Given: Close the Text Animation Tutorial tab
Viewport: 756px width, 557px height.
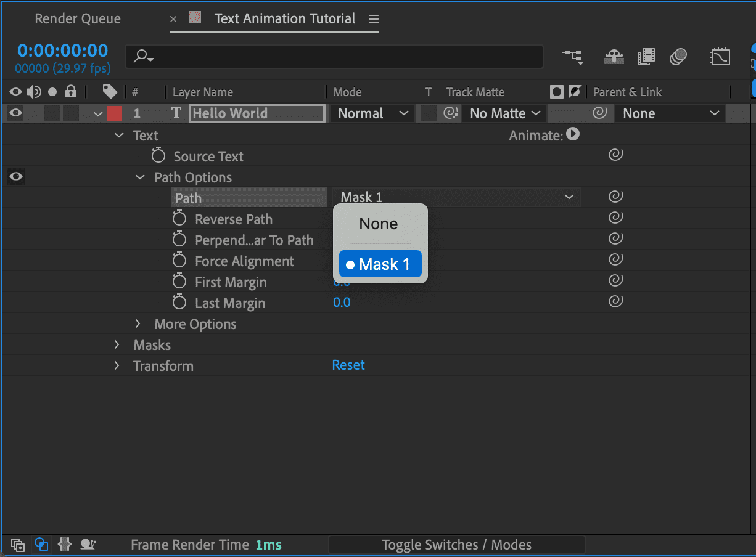Looking at the screenshot, I should [173, 19].
